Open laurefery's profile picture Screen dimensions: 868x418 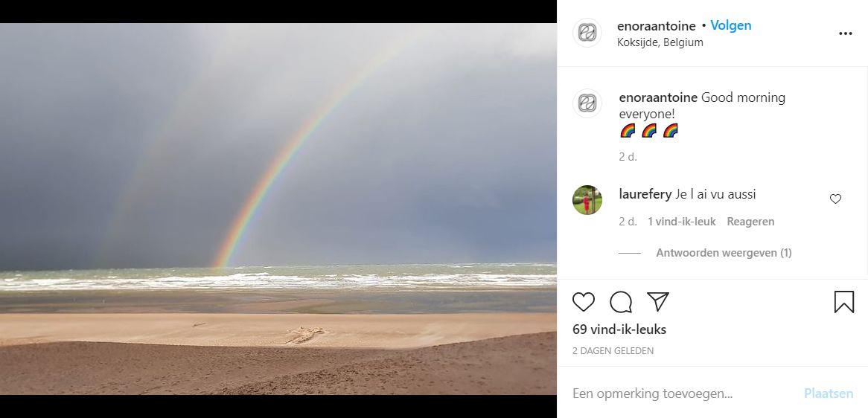point(587,199)
